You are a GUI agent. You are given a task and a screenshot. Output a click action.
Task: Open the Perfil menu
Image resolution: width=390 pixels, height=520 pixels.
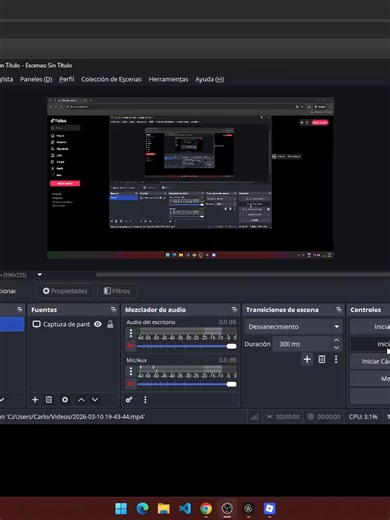66,79
